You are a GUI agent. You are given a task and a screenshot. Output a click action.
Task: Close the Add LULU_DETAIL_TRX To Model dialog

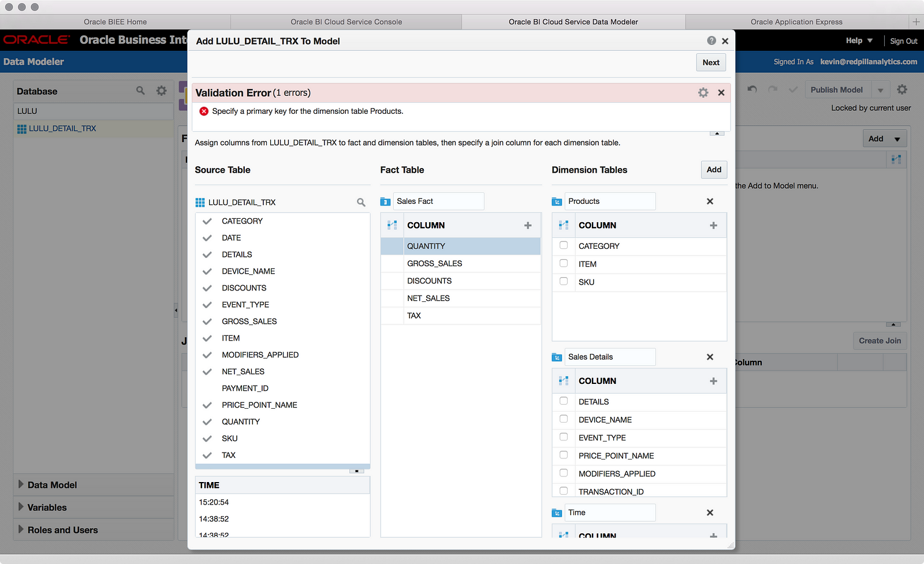click(x=725, y=41)
